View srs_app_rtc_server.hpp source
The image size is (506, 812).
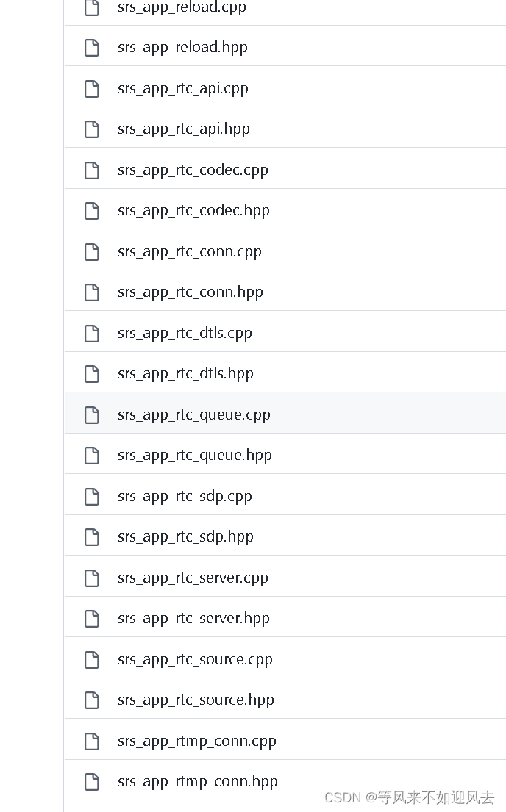pyautogui.click(x=194, y=618)
